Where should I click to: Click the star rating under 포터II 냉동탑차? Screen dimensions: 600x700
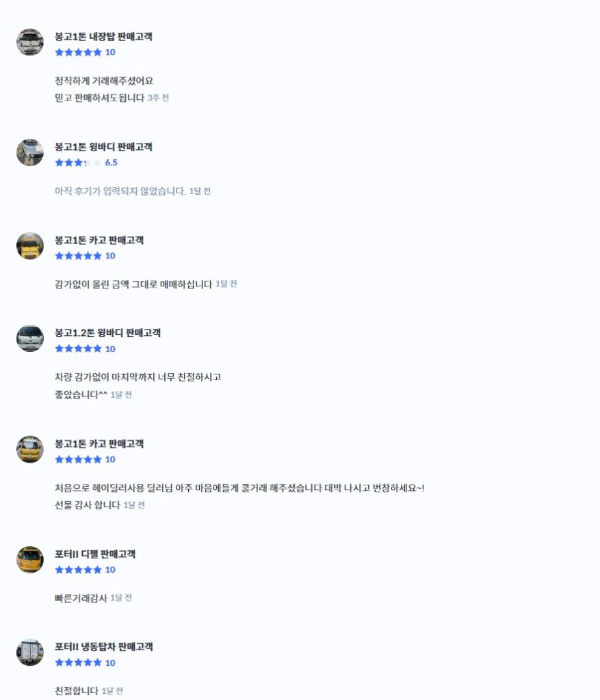coord(85,662)
